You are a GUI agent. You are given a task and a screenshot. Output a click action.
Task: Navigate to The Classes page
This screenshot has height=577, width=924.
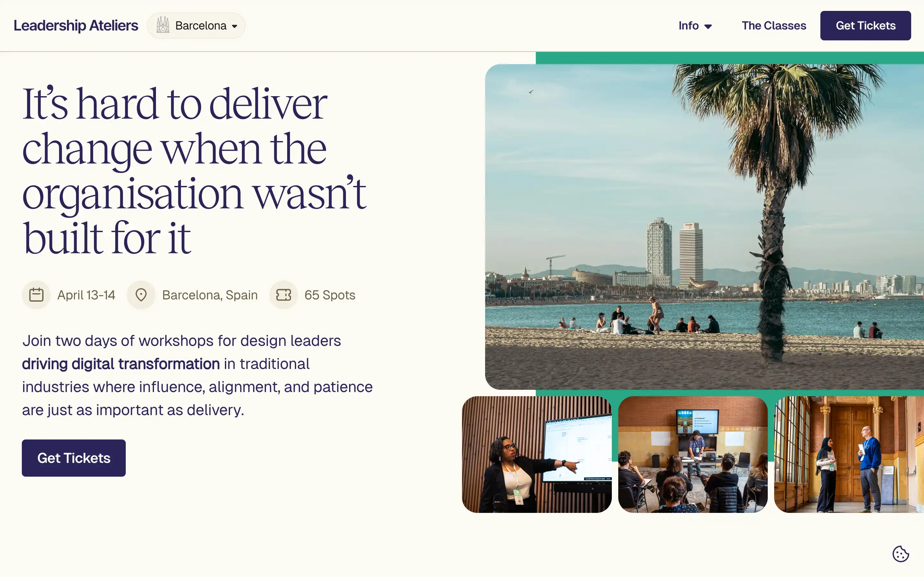click(x=774, y=26)
